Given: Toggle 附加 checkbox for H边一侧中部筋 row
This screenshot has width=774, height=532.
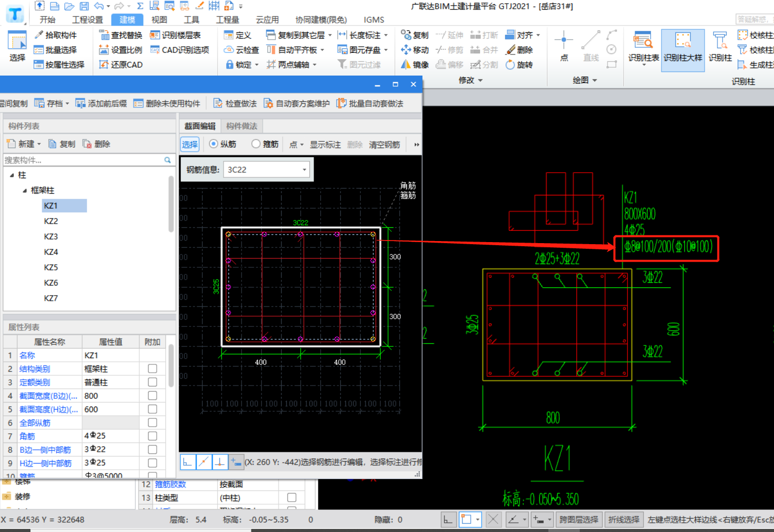Looking at the screenshot, I should point(152,463).
